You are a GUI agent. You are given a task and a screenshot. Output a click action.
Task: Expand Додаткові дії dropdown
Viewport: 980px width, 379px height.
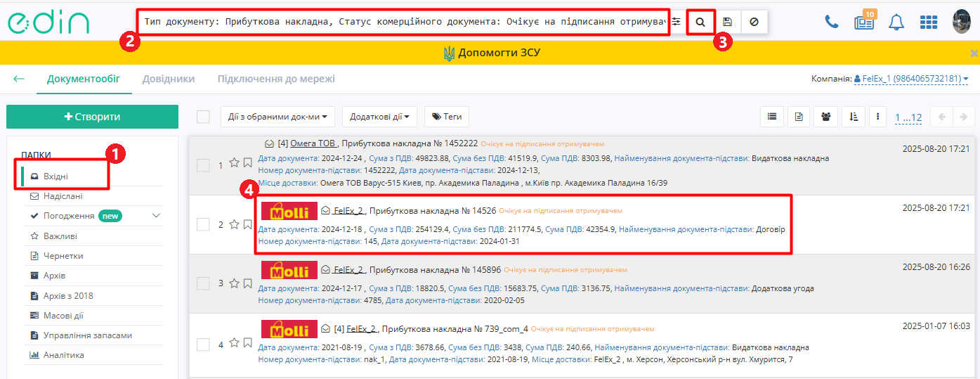tap(380, 117)
